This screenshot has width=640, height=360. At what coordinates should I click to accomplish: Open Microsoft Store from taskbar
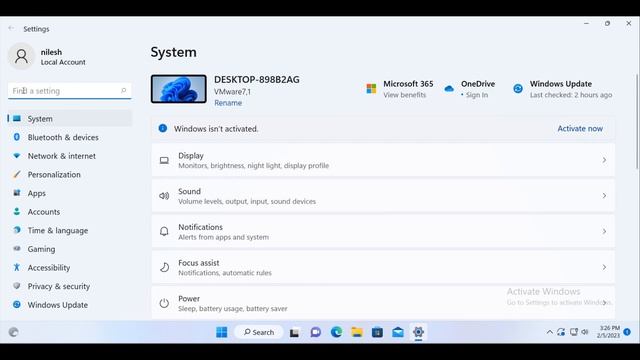[x=377, y=332]
